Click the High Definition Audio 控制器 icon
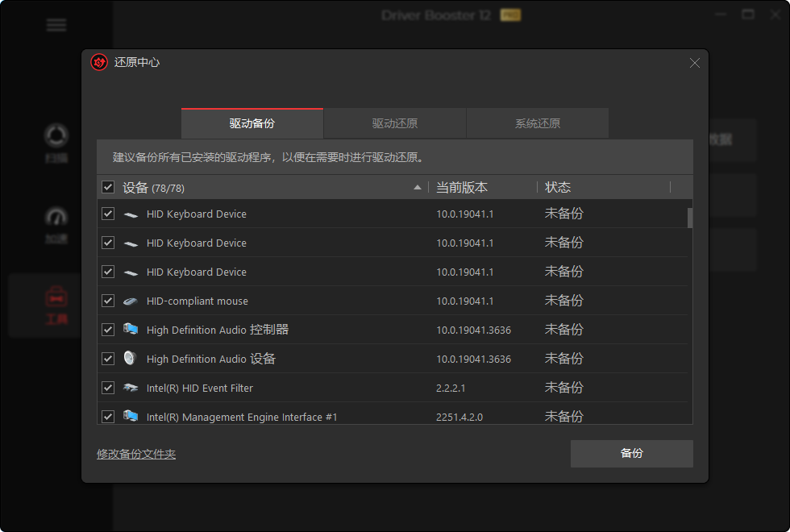The height and width of the screenshot is (532, 790). tap(130, 330)
